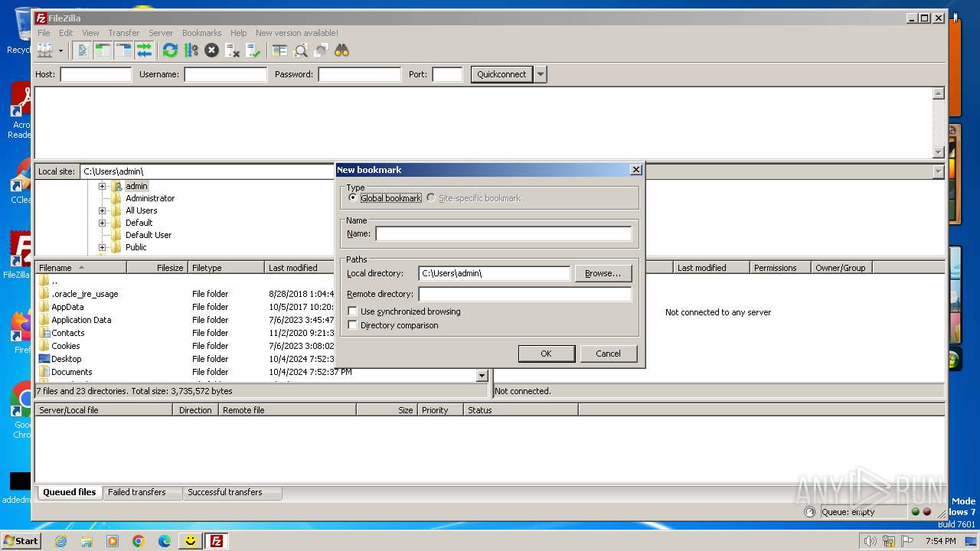The image size is (980, 551).
Task: Open the Site Manager dropdown arrow
Action: (x=60, y=51)
